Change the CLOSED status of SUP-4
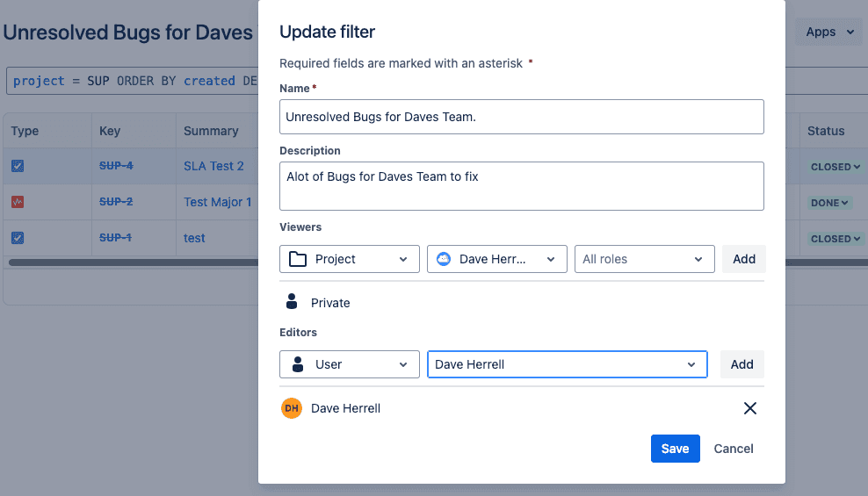The image size is (868, 496). 835,167
